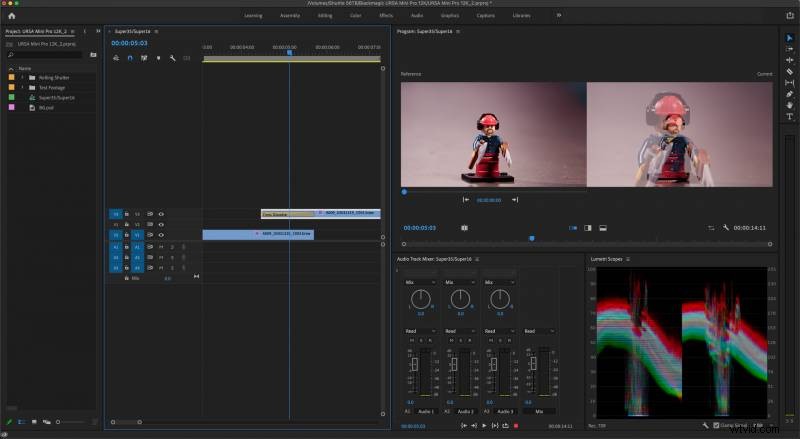Toggle Snap in Timeline magnet icon
This screenshot has width=800, height=439.
click(130, 58)
